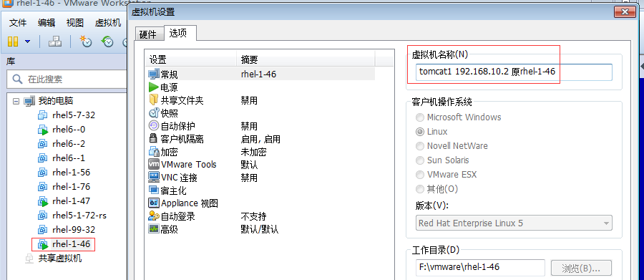Select rhel6--2 in the library tree
Image resolution: width=644 pixels, height=280 pixels.
(x=69, y=144)
